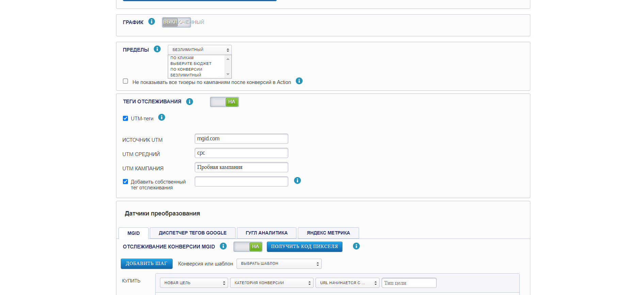Expand the ВЫБРАТЬ ШАБЛОН dropdown
Image resolution: width=644 pixels, height=295 pixels.
tap(279, 264)
